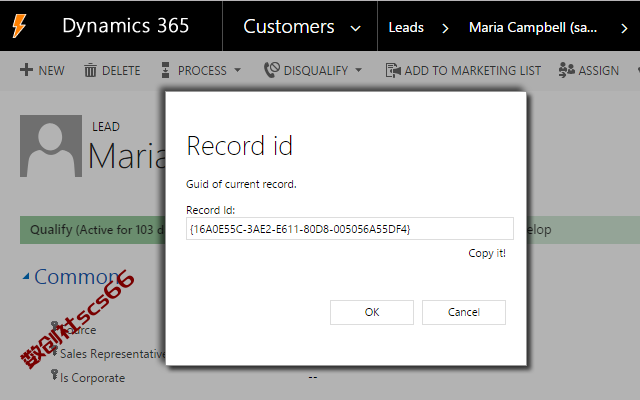
Task: Click the ASSIGN command label
Action: (598, 71)
